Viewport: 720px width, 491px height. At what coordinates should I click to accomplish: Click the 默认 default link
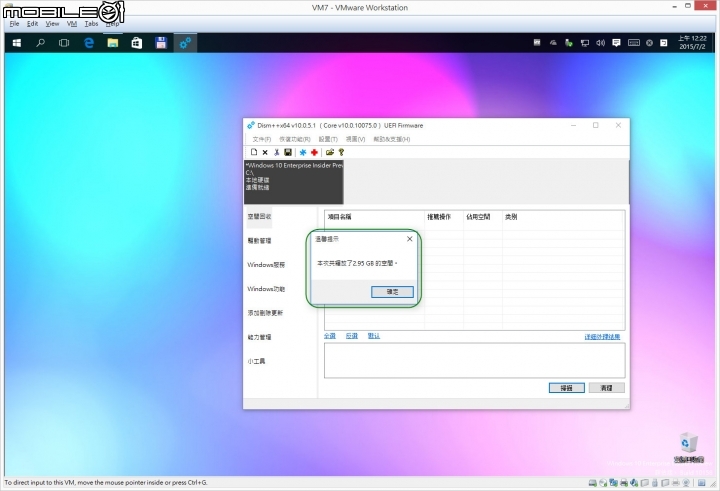tap(374, 336)
